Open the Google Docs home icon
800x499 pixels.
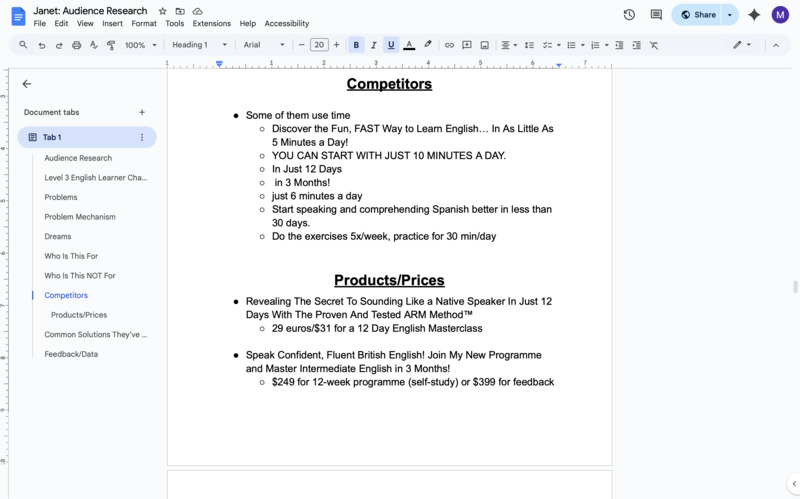[x=18, y=16]
